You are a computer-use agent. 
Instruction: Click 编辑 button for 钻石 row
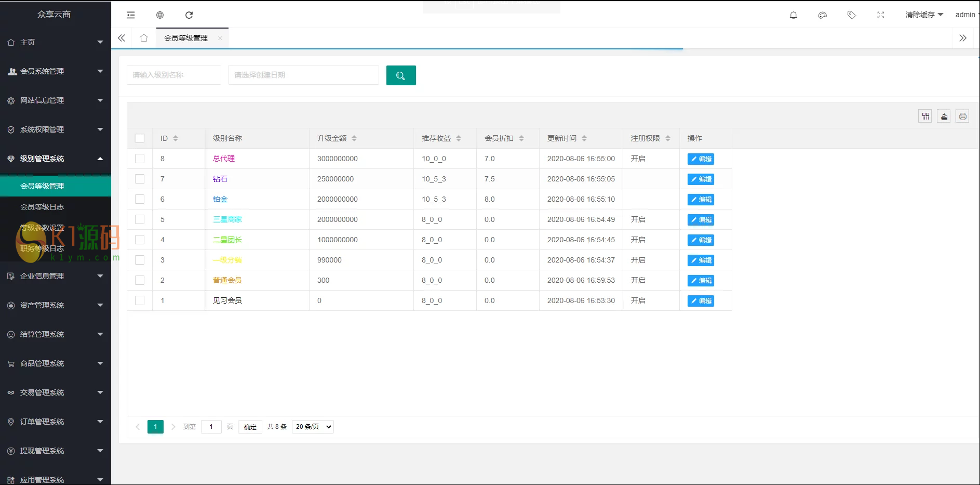click(700, 179)
